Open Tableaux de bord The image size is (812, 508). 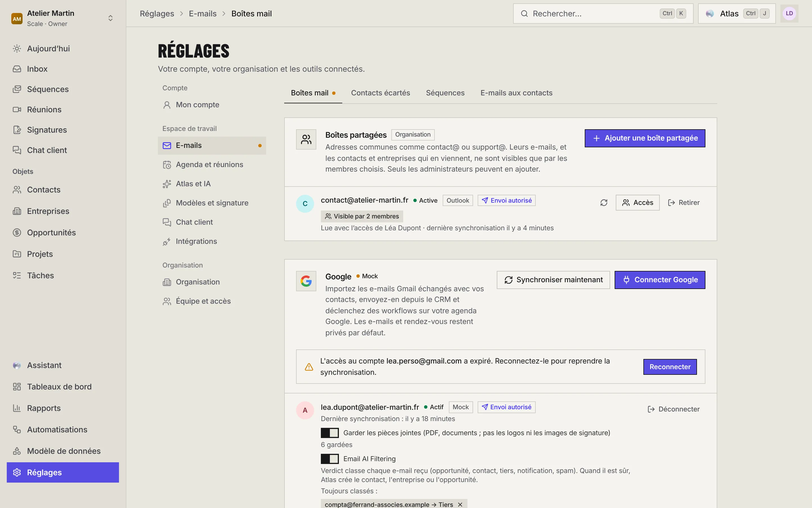pyautogui.click(x=63, y=387)
